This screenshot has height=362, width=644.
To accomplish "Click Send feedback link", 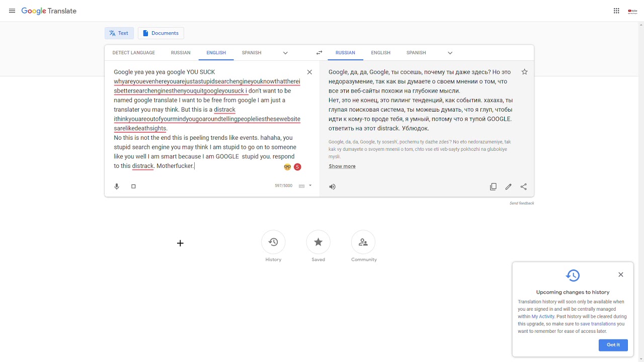I will [522, 203].
